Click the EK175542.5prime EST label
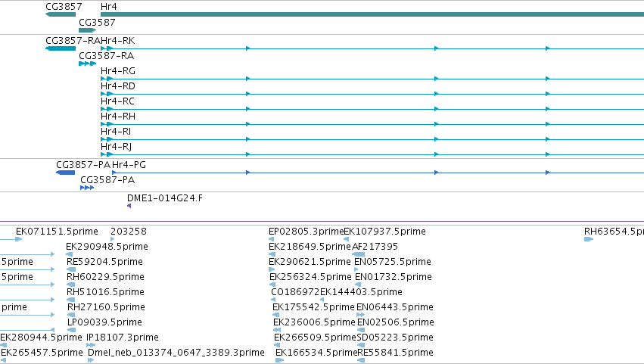Image resolution: width=644 pixels, height=364 pixels. click(313, 307)
